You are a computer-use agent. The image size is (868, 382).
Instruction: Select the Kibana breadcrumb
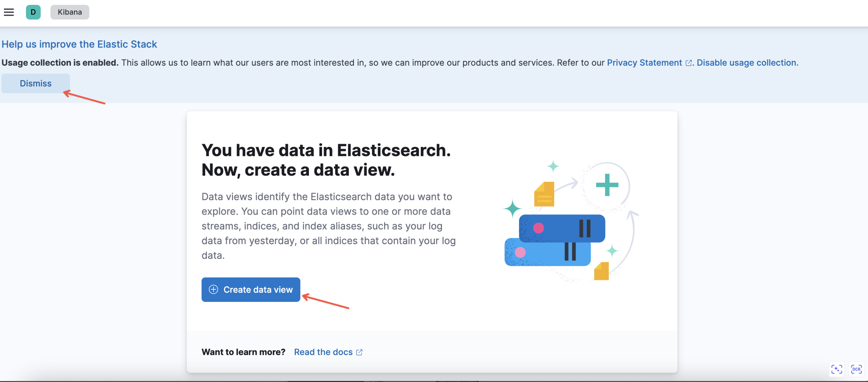pos(70,12)
